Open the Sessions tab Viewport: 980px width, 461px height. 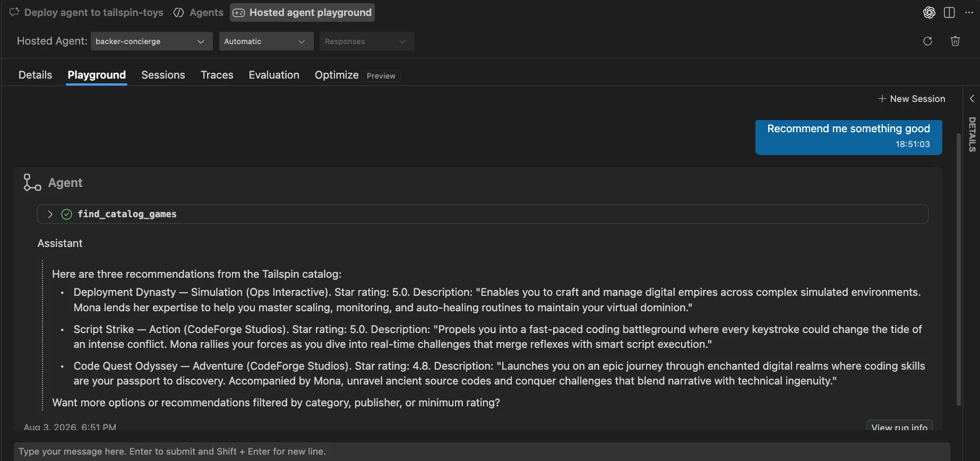(x=163, y=75)
